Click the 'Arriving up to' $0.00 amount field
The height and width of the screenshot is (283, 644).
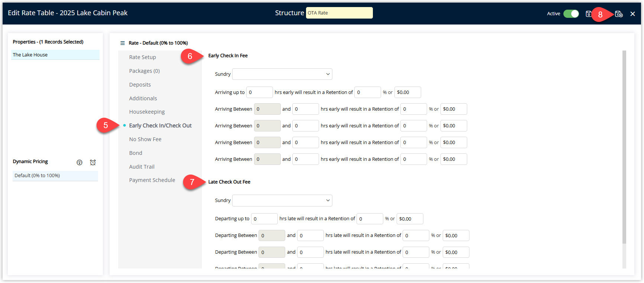[408, 92]
